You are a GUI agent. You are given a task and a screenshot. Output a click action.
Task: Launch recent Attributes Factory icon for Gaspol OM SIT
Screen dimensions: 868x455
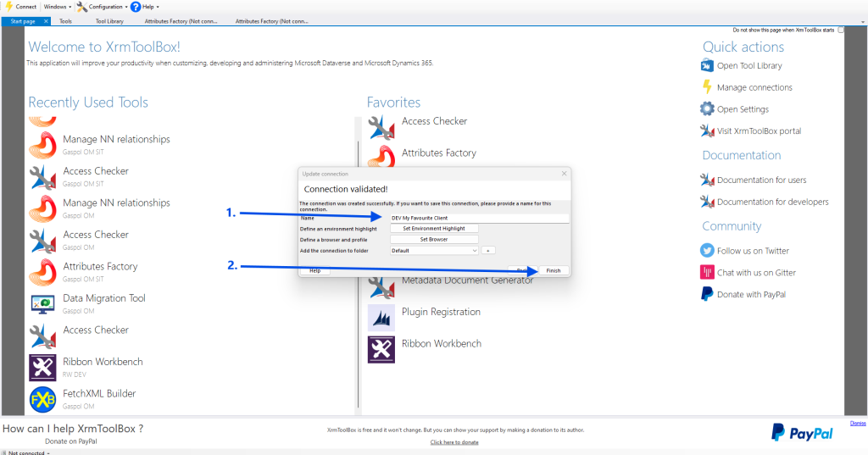click(x=42, y=272)
